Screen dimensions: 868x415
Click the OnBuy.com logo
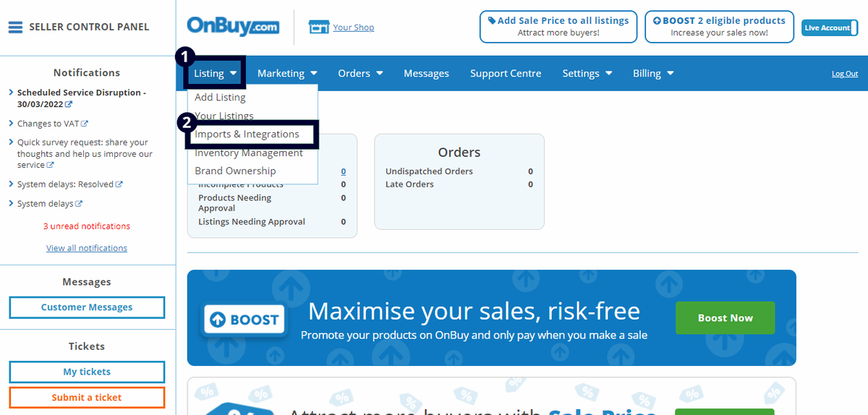pos(232,26)
